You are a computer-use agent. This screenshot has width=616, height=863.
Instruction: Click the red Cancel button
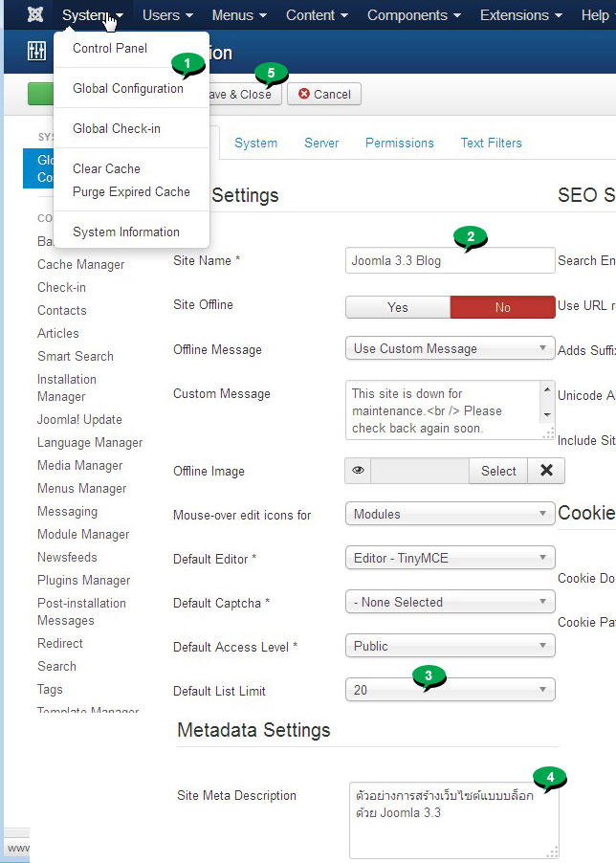(324, 94)
